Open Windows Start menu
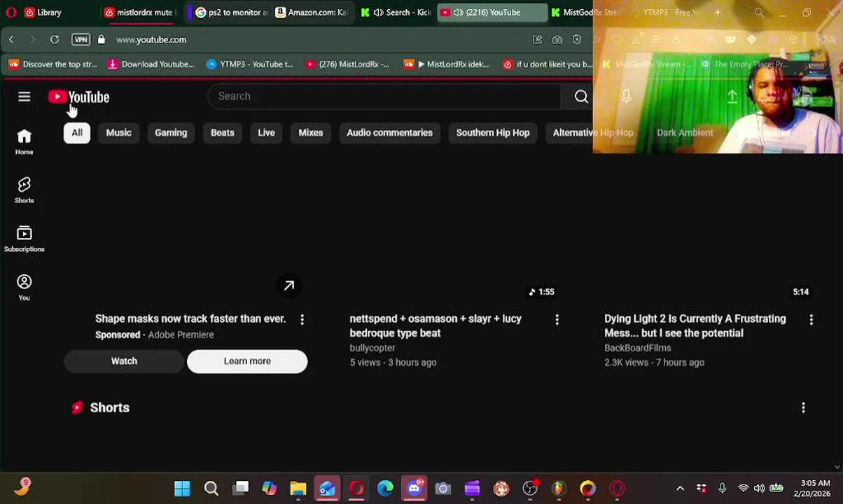This screenshot has height=504, width=843. click(182, 488)
